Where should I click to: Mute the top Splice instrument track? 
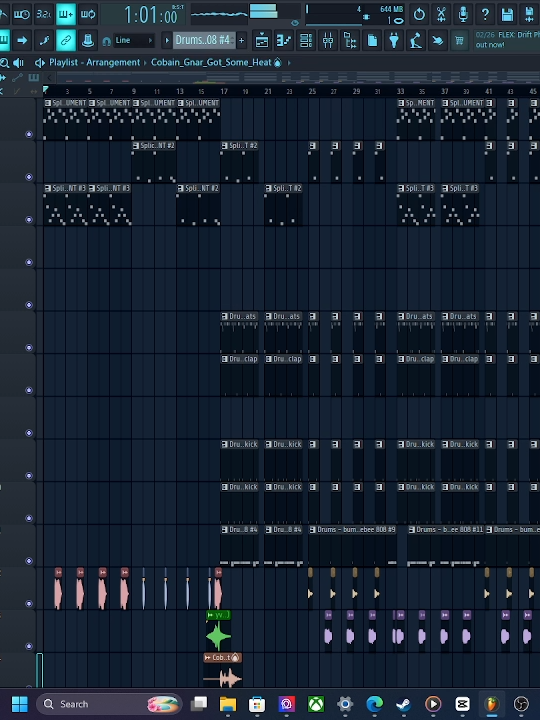29,134
